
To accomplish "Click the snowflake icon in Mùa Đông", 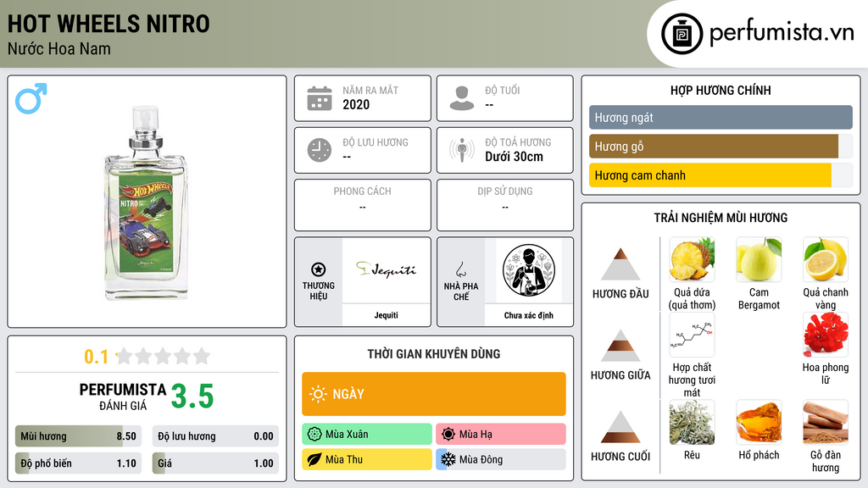I will 448,459.
